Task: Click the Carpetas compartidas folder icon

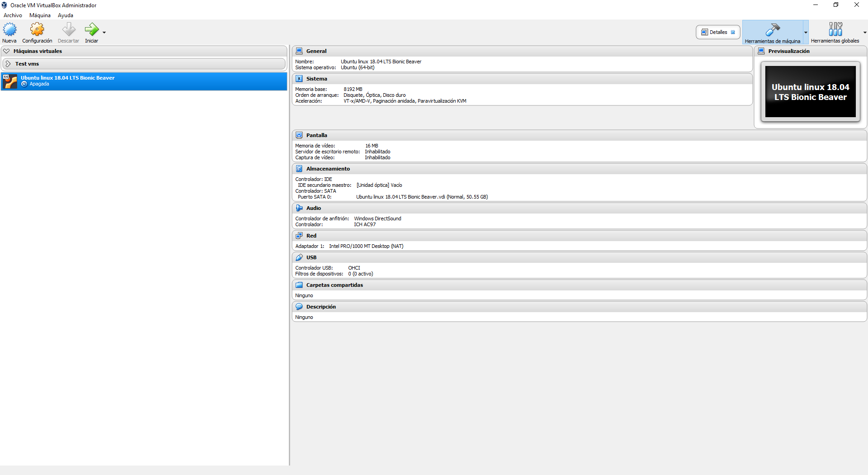Action: click(299, 285)
